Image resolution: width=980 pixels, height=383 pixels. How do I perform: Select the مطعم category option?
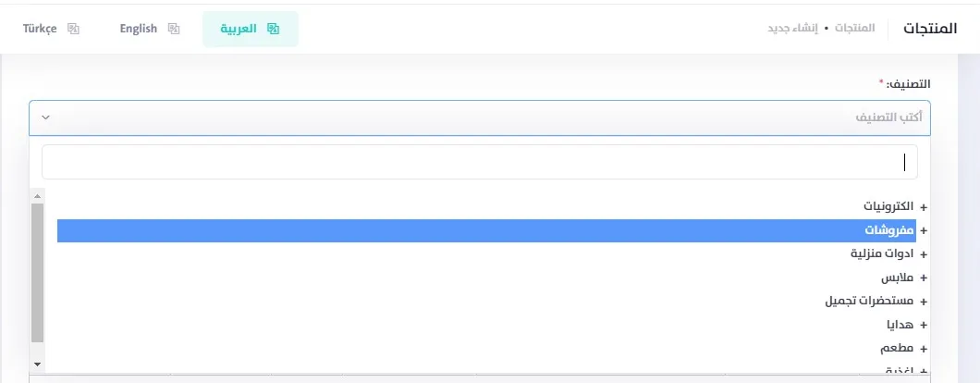click(899, 349)
